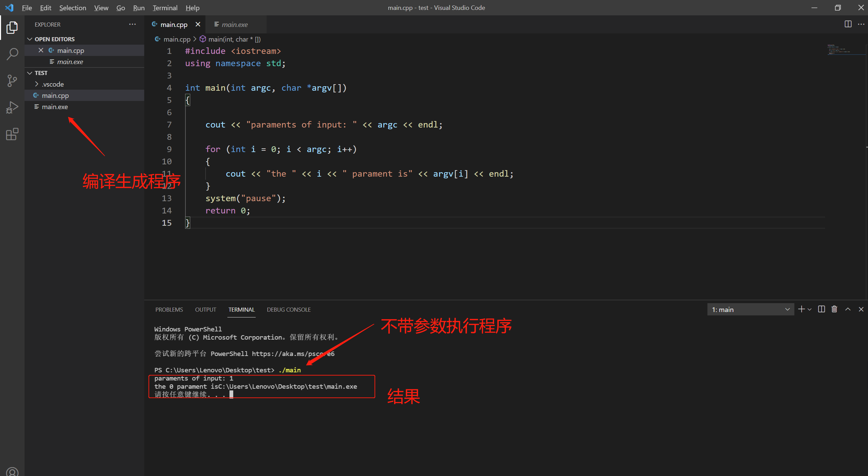Viewport: 868px width, 476px height.
Task: Open the Source Control view
Action: pyautogui.click(x=12, y=81)
